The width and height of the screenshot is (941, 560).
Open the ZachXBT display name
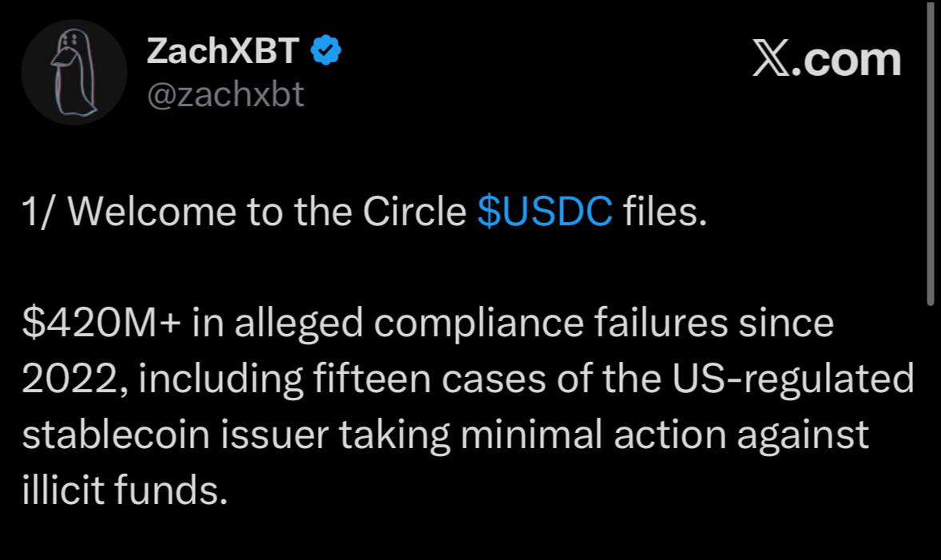coord(223,53)
